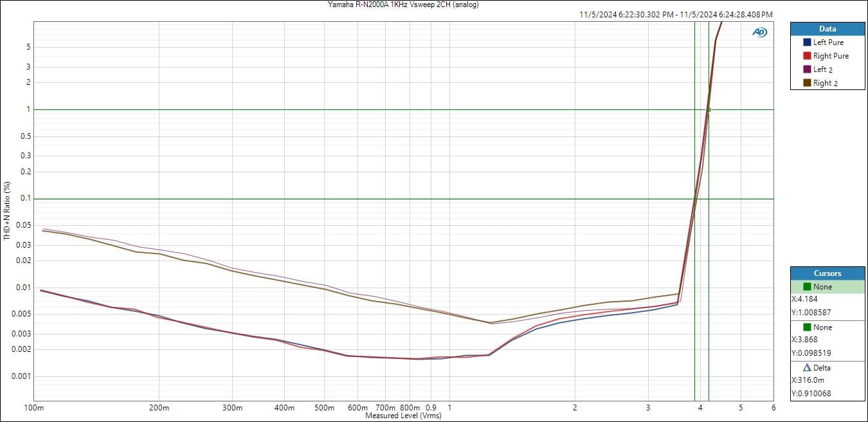Viewport: 868px width, 422px height.
Task: Click the measurement timestamp above the graph
Action: 676,14
